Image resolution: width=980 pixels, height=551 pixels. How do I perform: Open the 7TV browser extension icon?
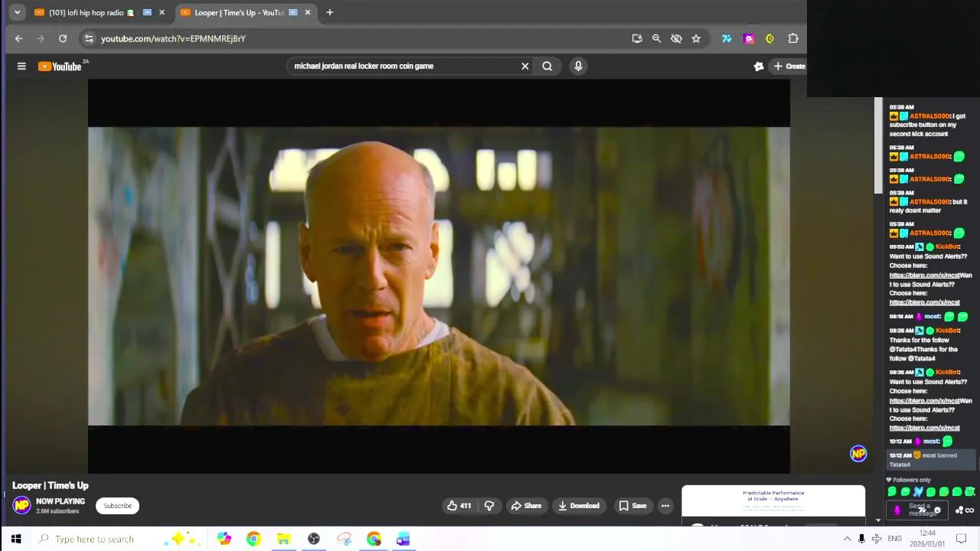coord(727,38)
